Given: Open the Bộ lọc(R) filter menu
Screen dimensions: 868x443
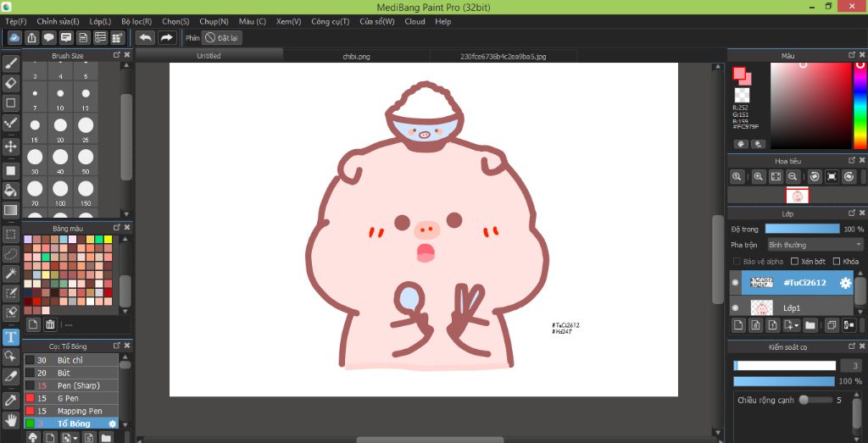Looking at the screenshot, I should click(x=136, y=21).
